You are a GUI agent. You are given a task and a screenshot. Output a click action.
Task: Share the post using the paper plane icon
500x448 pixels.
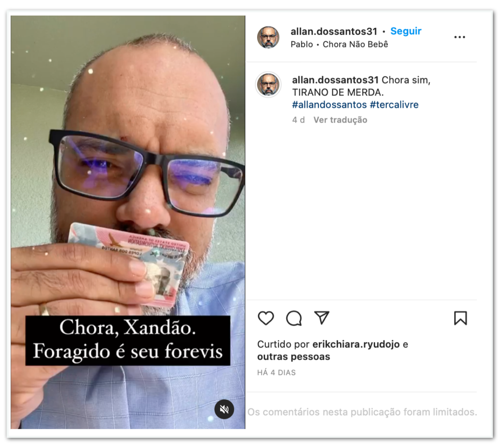322,318
